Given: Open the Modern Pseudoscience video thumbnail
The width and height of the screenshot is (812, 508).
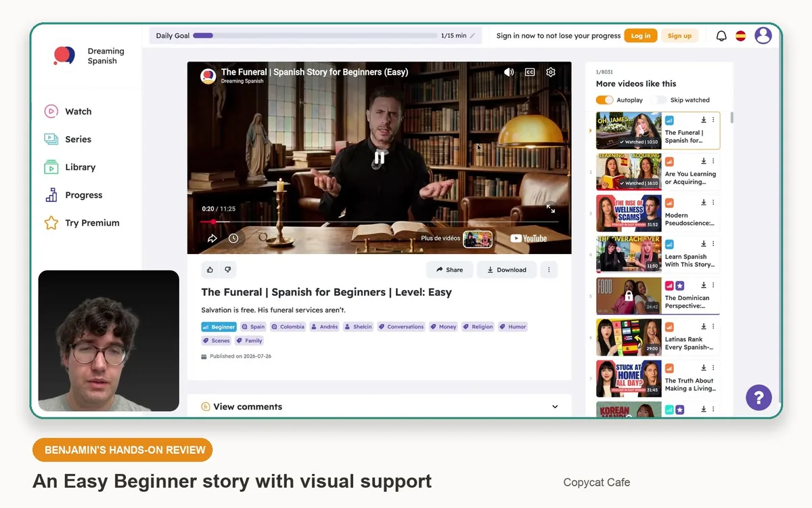Looking at the screenshot, I should tap(629, 213).
